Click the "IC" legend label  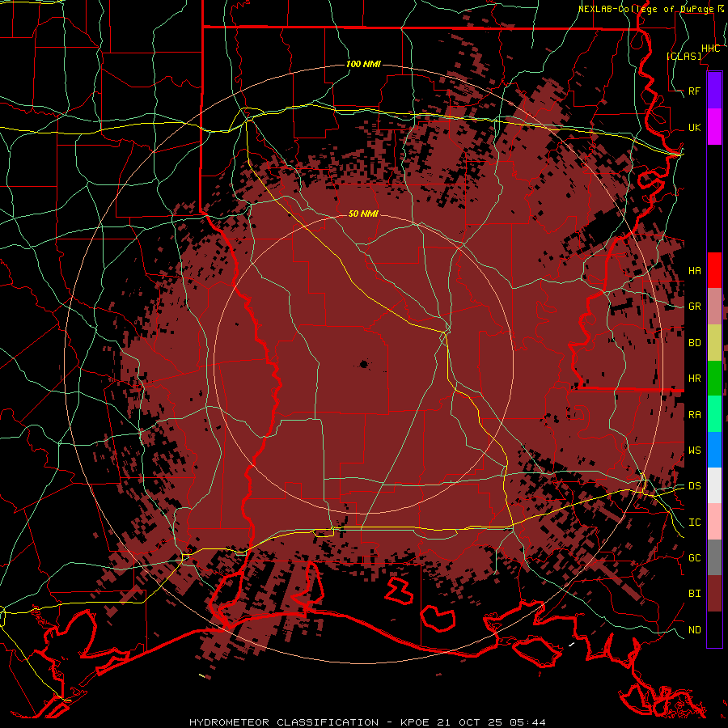tap(694, 523)
